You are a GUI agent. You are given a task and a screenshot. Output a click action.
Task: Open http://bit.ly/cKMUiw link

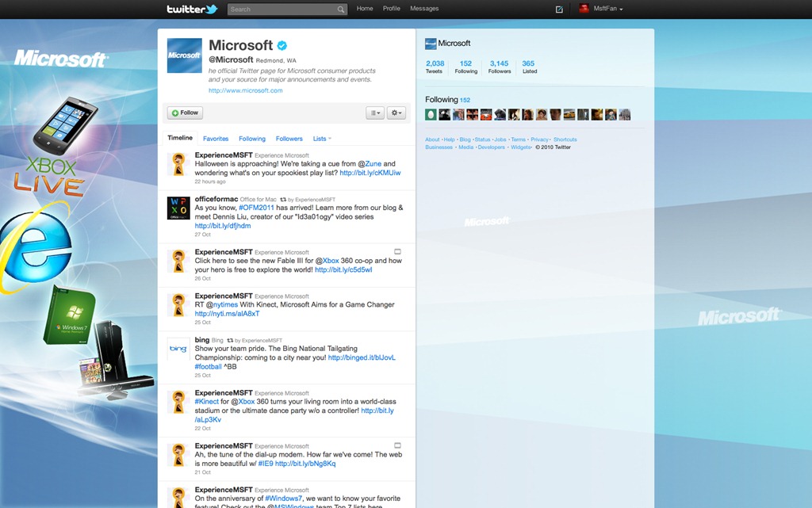click(370, 173)
